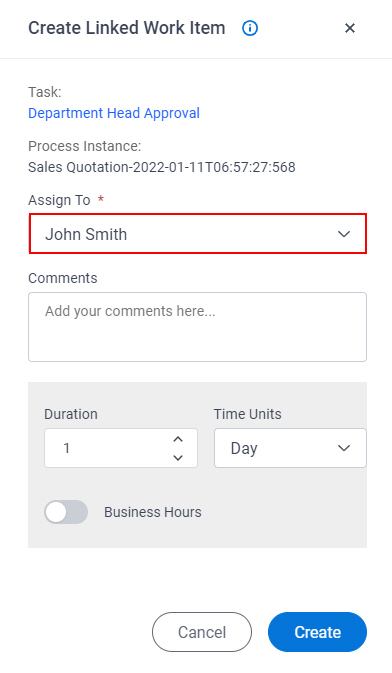Click the chevron arrow in the Assign To field
Viewport: 392px width, 673px height.
click(344, 234)
